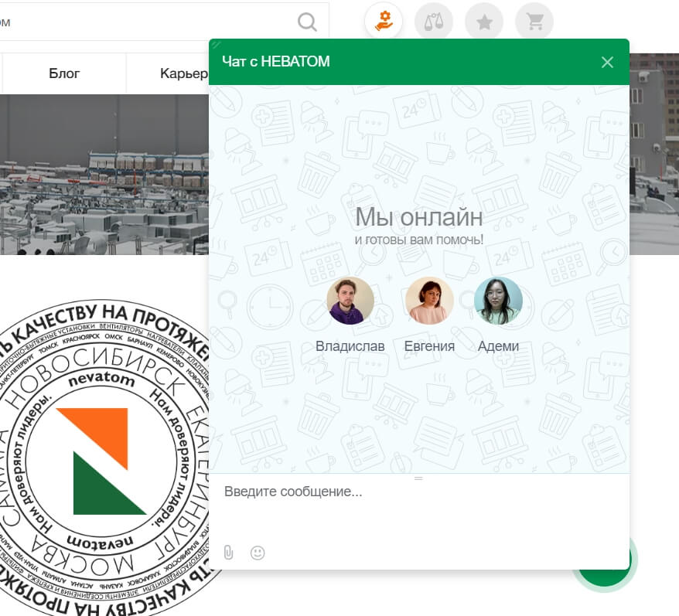Open the emoji smiley picker
Image resolution: width=679 pixels, height=616 pixels.
tap(258, 553)
